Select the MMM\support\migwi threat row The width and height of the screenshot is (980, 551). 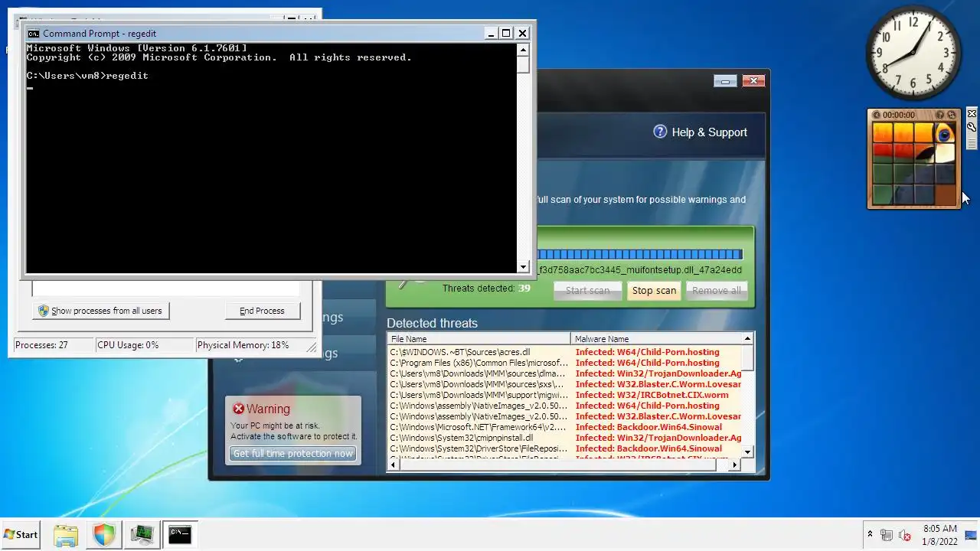tap(565, 395)
